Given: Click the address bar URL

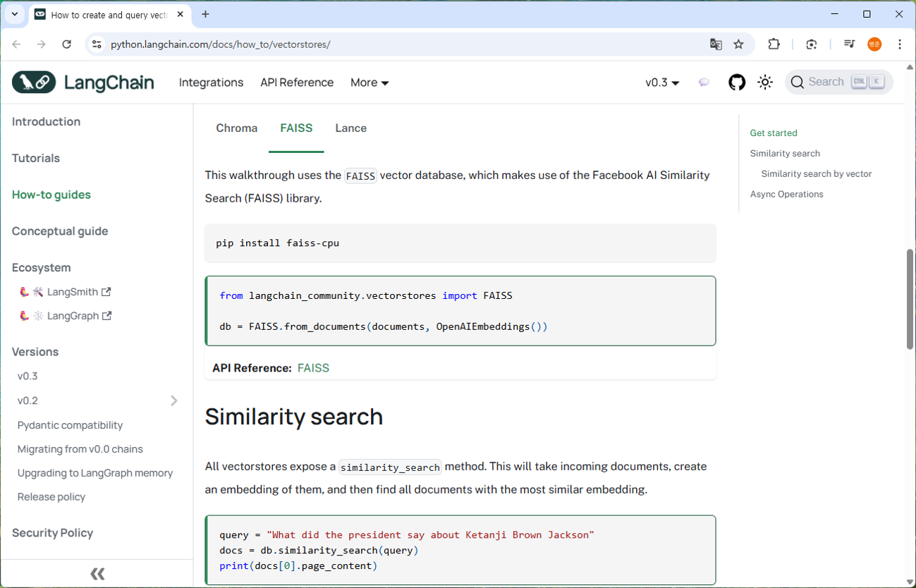Looking at the screenshot, I should tap(220, 44).
